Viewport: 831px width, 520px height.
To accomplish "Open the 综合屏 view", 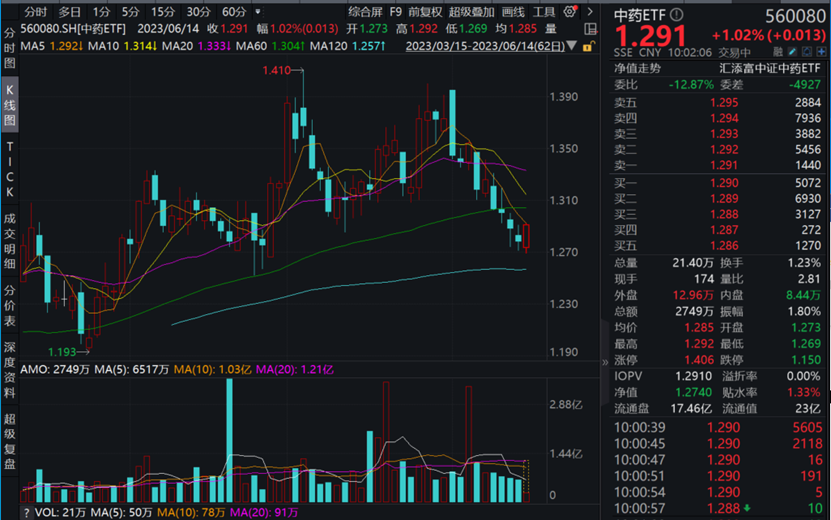I will coord(365,12).
